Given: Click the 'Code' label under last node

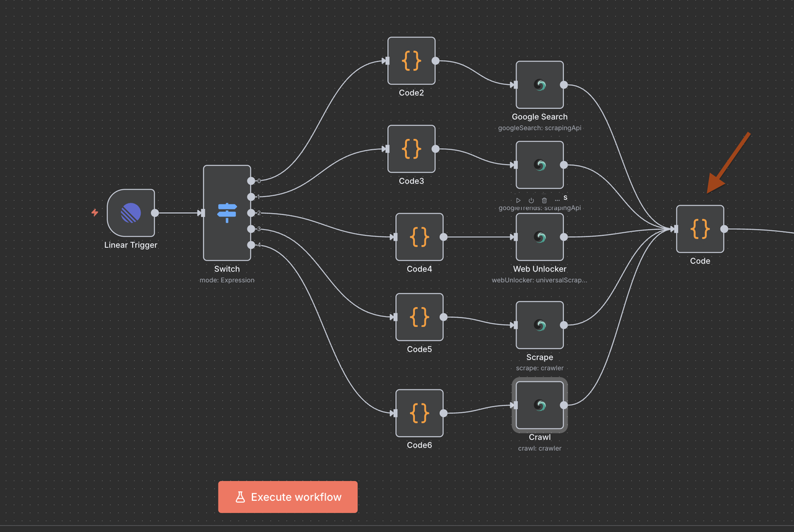Looking at the screenshot, I should (700, 261).
